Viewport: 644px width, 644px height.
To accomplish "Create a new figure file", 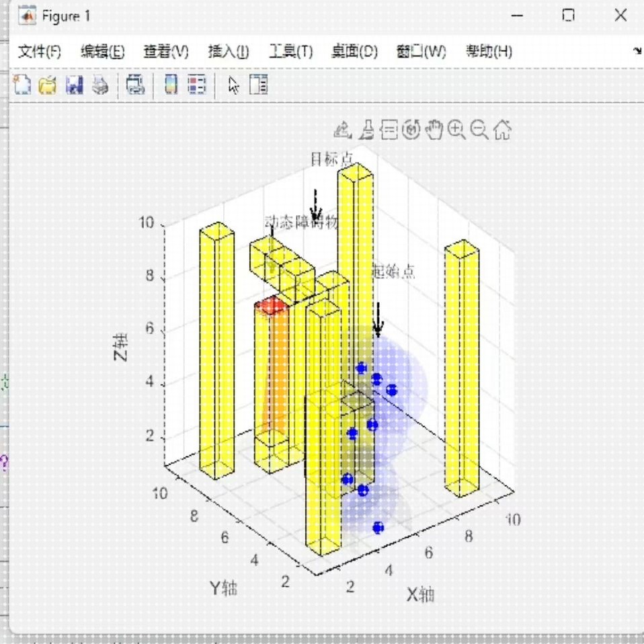I will coord(22,85).
